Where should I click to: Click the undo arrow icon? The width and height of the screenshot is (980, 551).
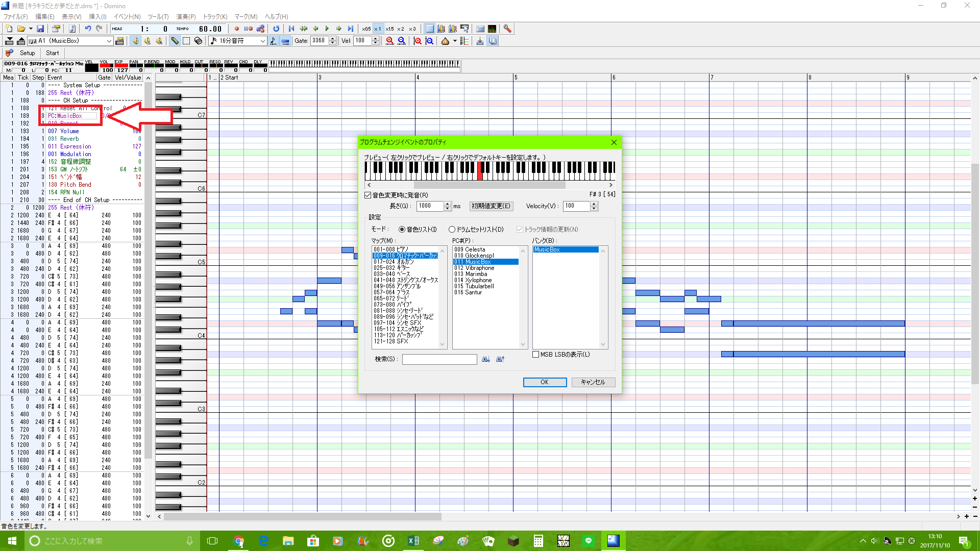click(88, 29)
